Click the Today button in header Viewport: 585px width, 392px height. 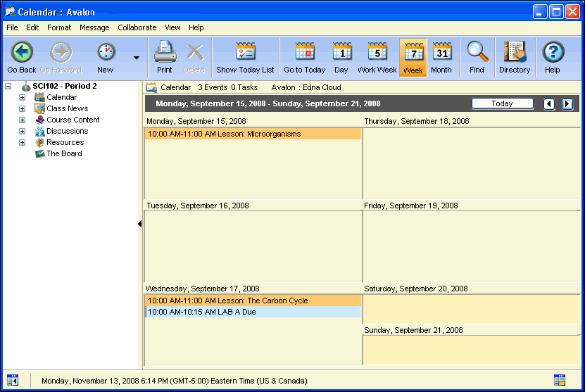tap(502, 103)
